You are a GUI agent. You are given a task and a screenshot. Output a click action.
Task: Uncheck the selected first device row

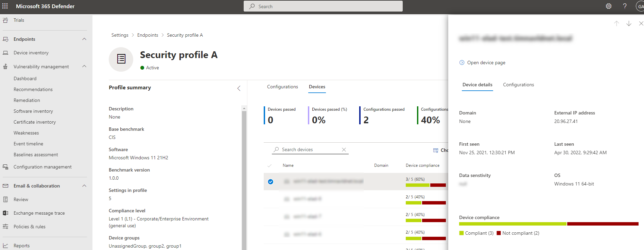click(x=271, y=181)
